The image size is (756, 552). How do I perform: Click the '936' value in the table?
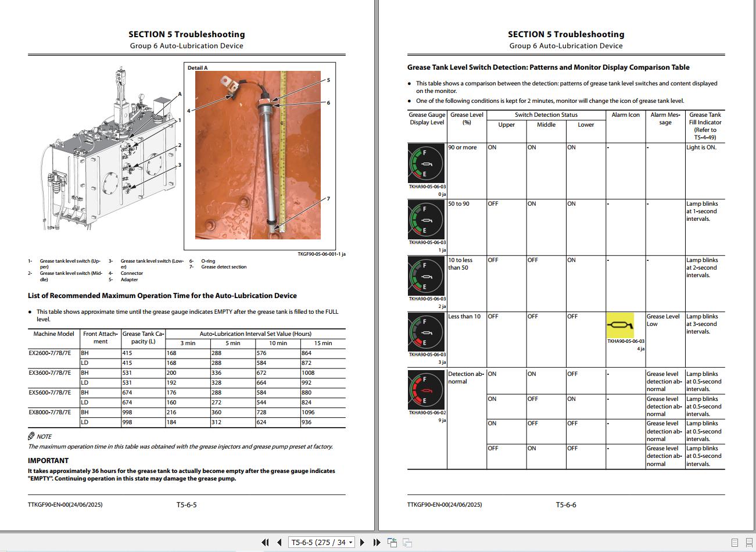tap(306, 422)
